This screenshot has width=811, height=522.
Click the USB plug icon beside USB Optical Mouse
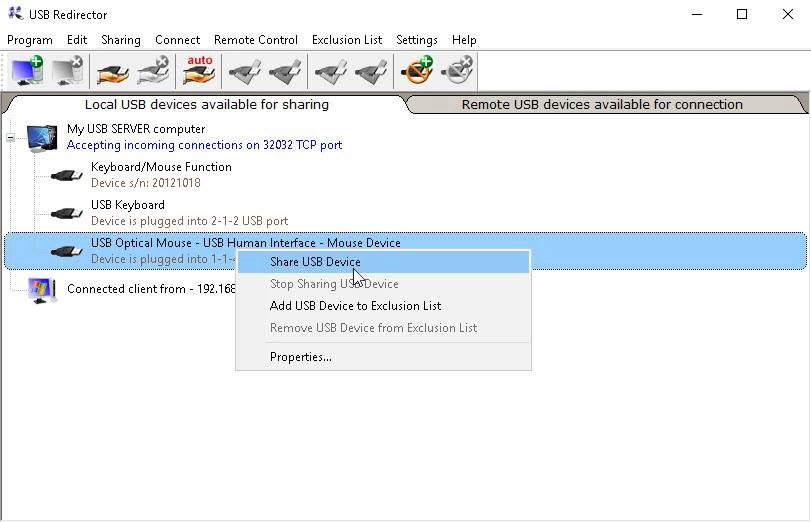click(67, 251)
